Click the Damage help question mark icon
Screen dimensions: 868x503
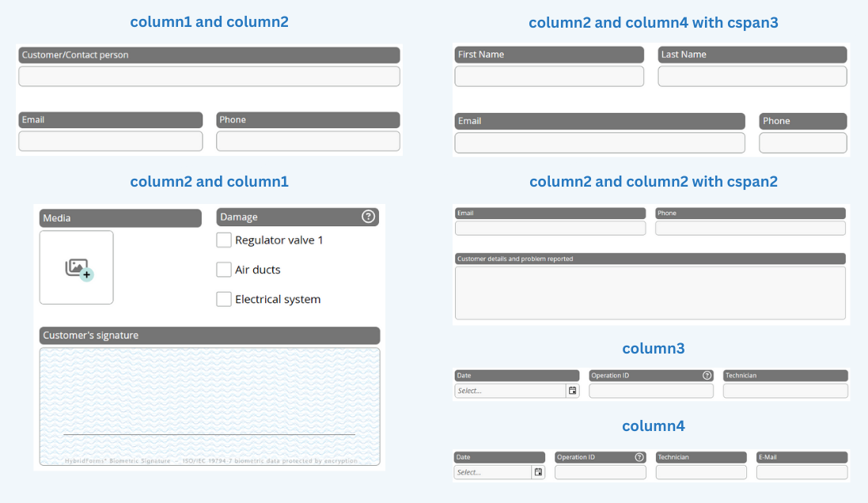tap(368, 217)
